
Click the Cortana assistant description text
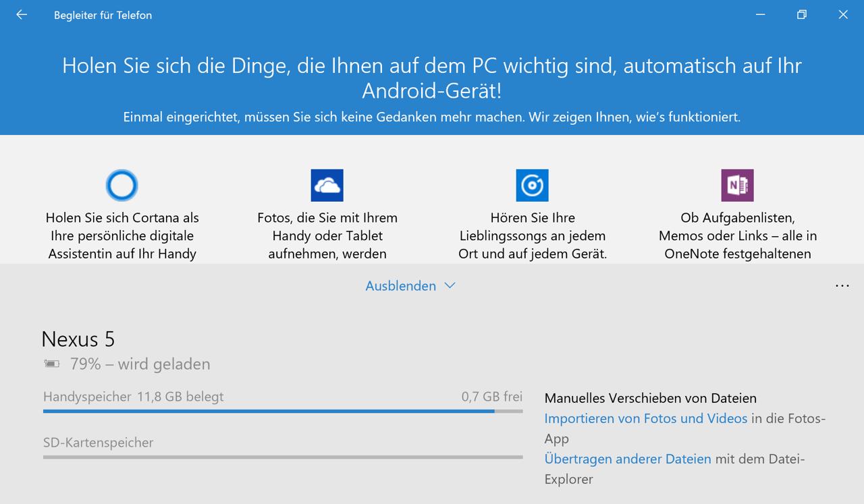tap(122, 236)
